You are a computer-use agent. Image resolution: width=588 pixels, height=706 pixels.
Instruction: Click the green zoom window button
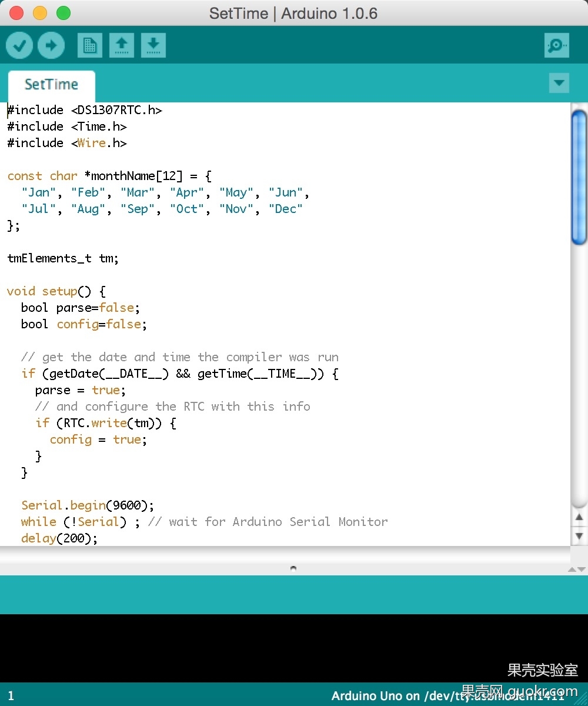(x=63, y=12)
